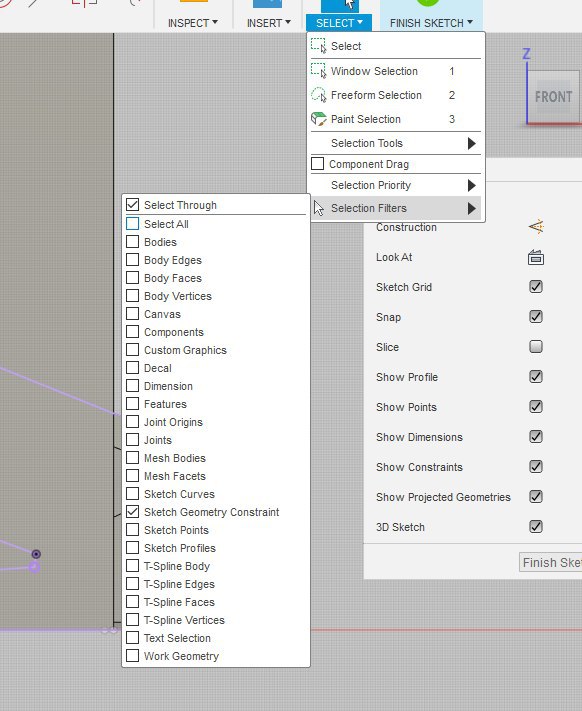582x711 pixels.
Task: Uncheck the 3D Sketch option
Action: (536, 526)
